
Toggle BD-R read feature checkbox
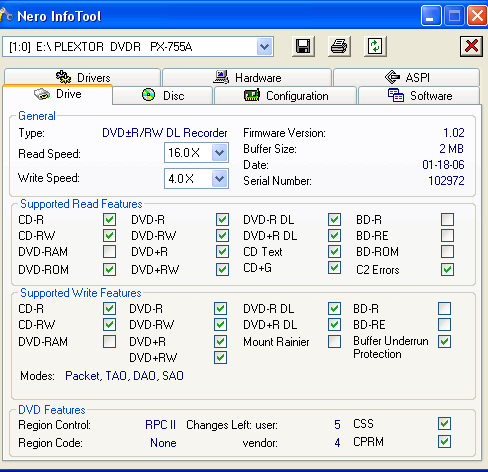coord(447,220)
